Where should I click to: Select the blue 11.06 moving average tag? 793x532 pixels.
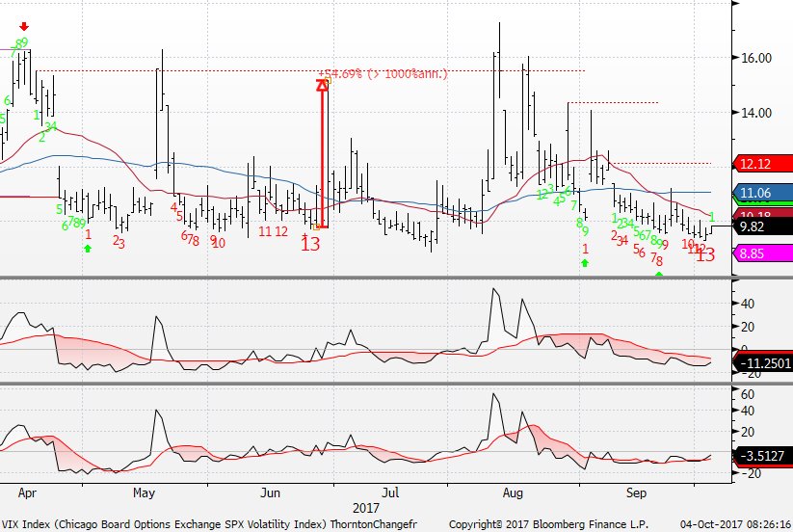point(763,193)
